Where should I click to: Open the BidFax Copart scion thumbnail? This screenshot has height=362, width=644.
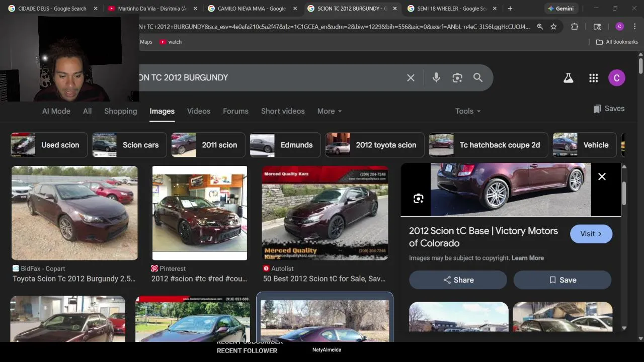pyautogui.click(x=74, y=213)
